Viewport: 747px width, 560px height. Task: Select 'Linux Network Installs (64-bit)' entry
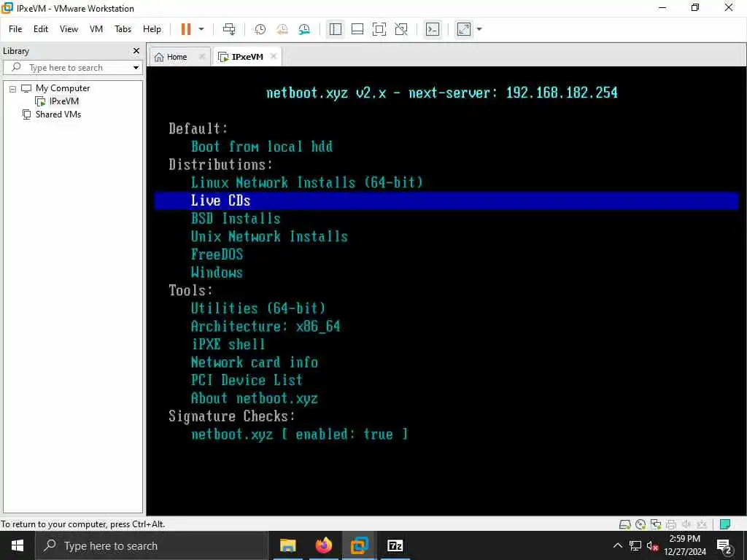[307, 182]
